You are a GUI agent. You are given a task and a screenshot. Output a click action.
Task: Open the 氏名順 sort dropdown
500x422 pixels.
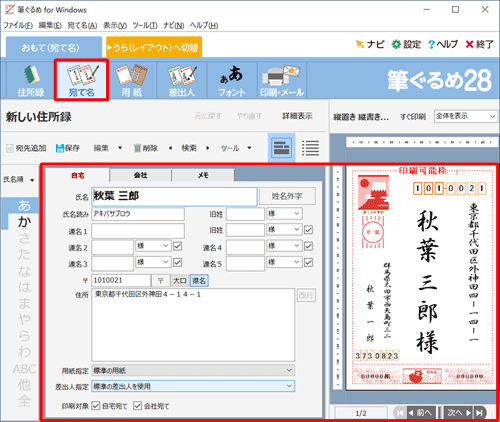(19, 180)
